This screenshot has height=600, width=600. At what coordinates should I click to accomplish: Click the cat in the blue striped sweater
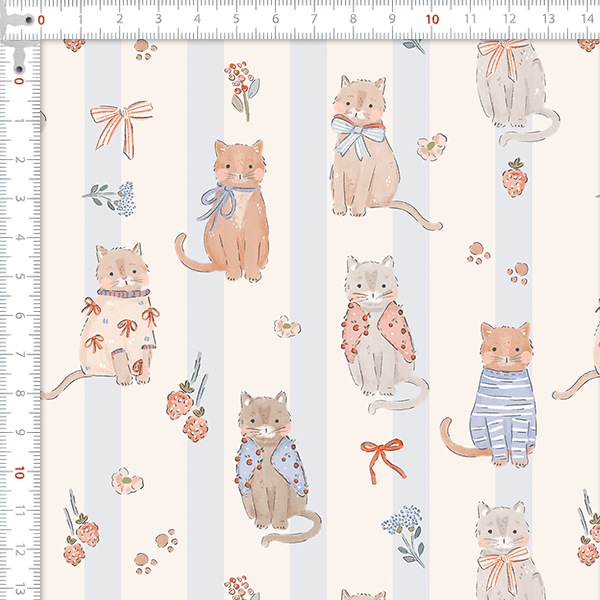pyautogui.click(x=502, y=395)
